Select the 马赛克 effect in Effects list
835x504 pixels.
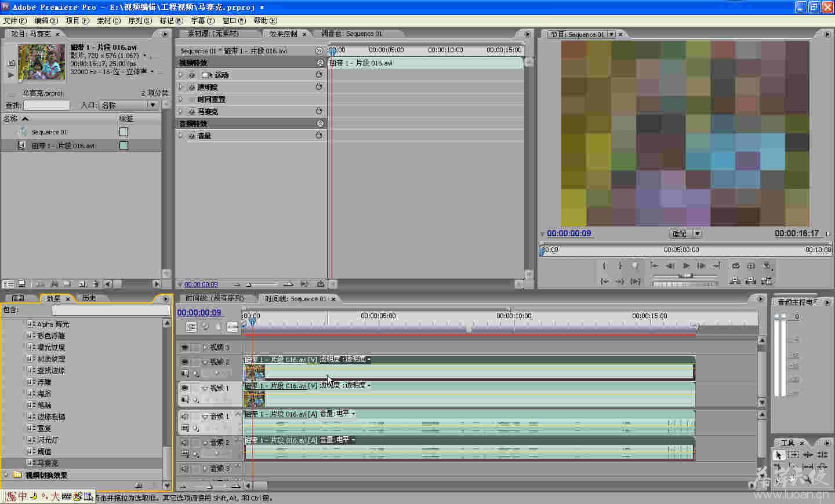[x=48, y=463]
